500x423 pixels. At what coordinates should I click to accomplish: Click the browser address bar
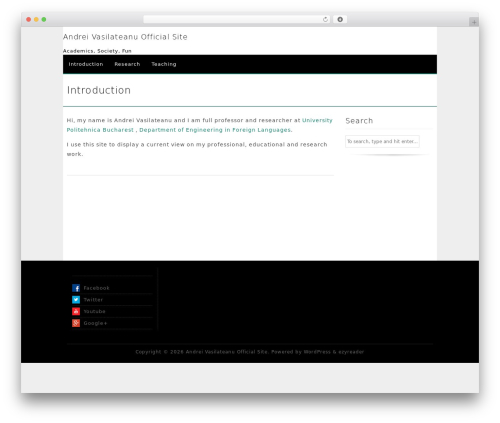[x=237, y=19]
